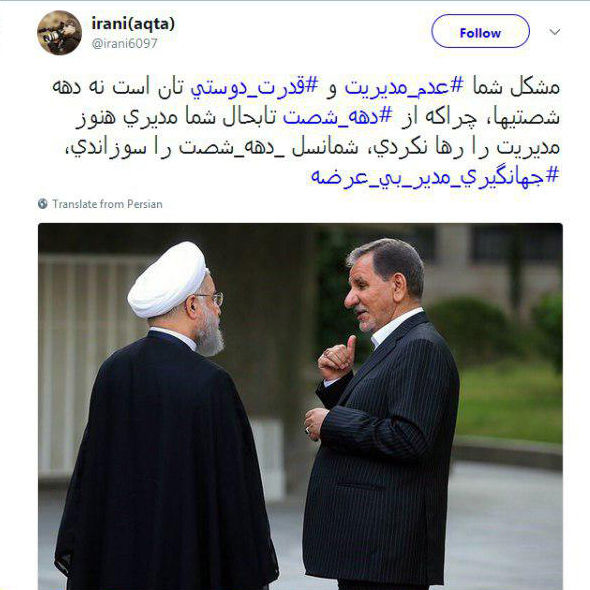Expand the tweet options chevron
The image size is (590, 590).
[x=555, y=32]
